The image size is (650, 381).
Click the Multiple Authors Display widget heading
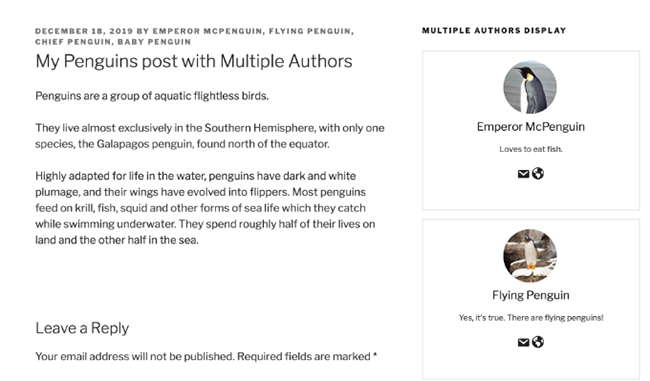(494, 31)
